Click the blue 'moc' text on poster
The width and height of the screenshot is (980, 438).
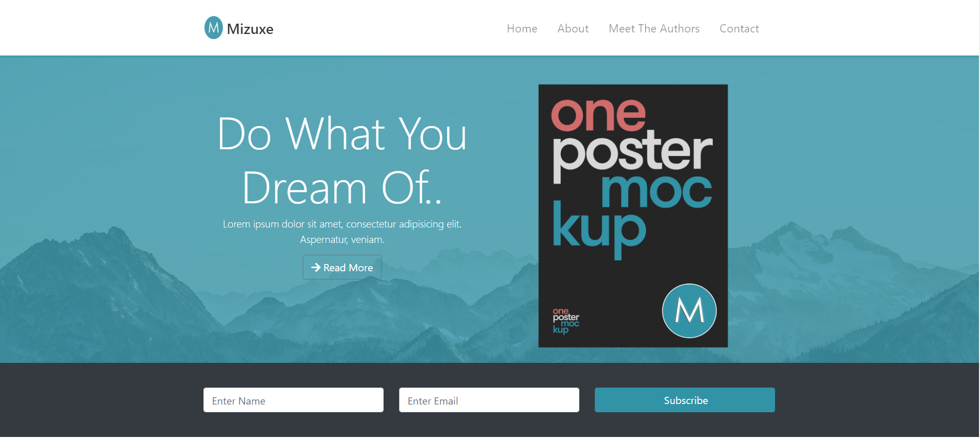(657, 191)
